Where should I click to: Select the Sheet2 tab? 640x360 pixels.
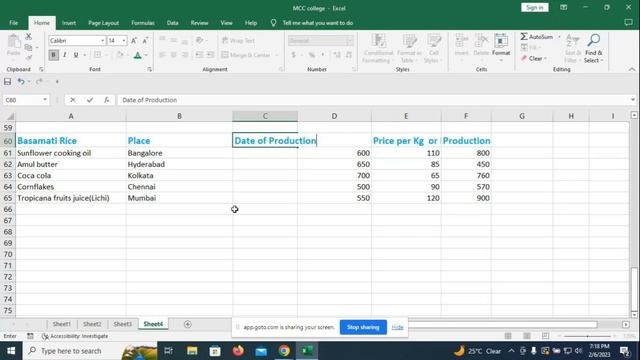click(x=92, y=324)
